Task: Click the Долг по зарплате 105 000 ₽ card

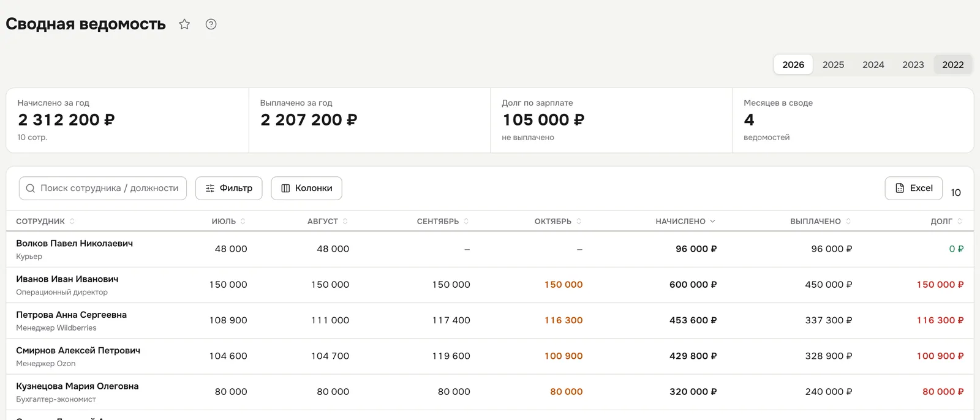Action: (x=611, y=121)
